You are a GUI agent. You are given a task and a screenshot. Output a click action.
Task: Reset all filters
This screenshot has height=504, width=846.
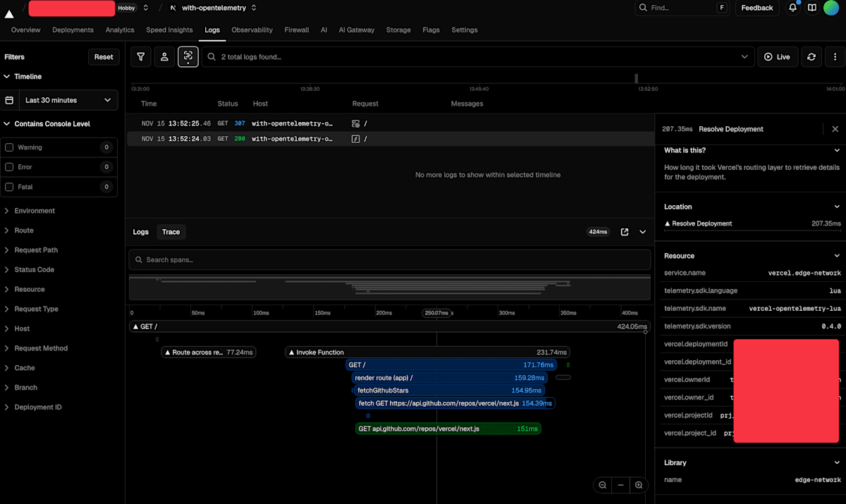click(104, 57)
